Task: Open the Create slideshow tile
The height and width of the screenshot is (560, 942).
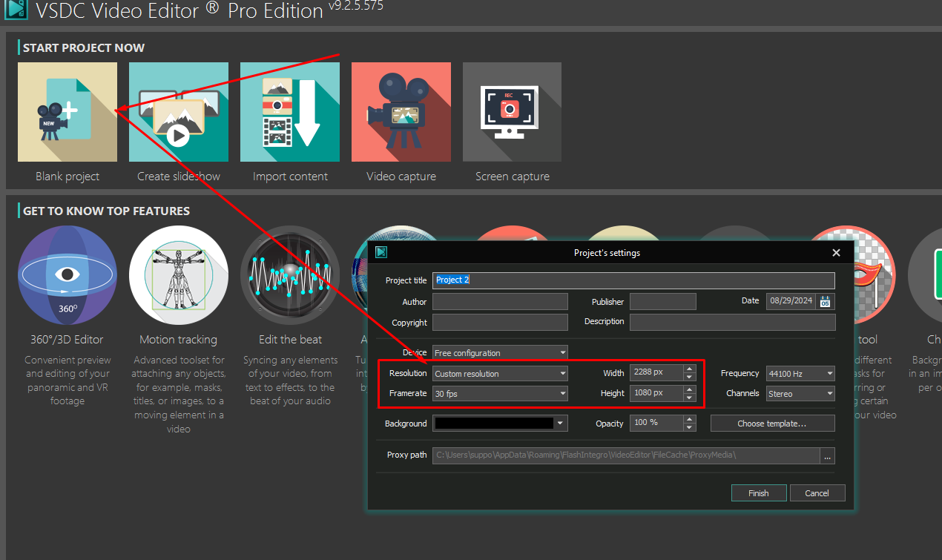Action: pos(179,112)
